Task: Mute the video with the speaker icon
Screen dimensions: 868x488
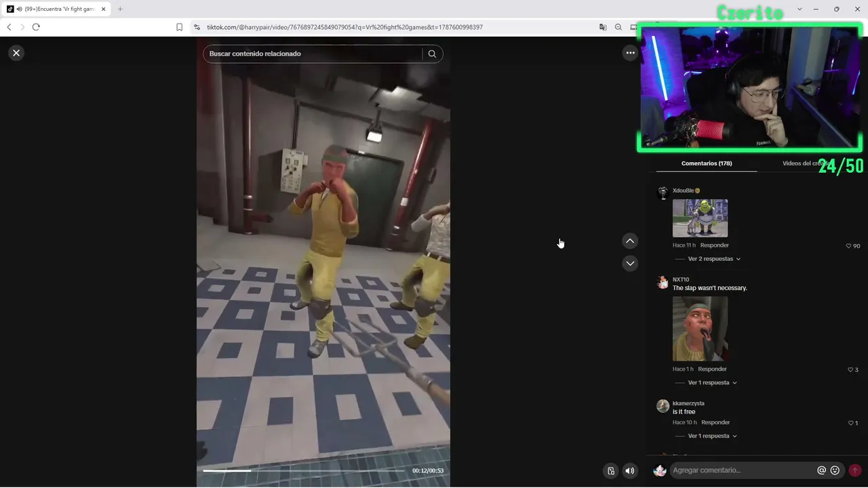Action: (630, 470)
